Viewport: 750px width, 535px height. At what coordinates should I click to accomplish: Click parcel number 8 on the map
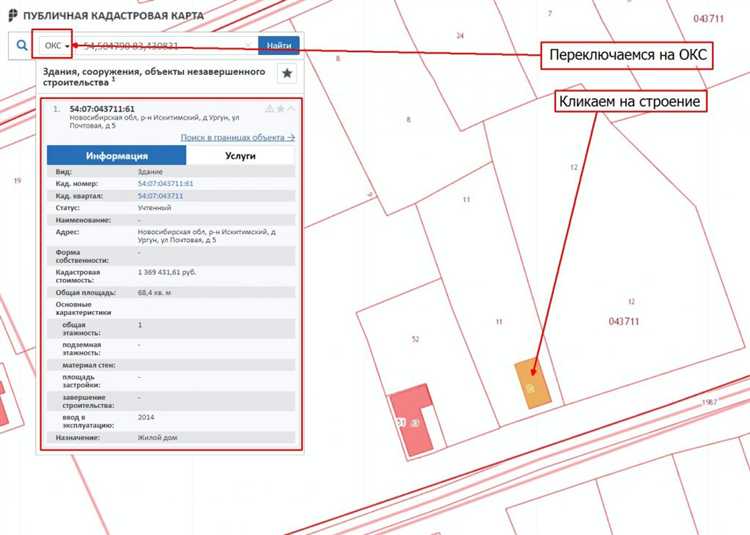point(408,120)
